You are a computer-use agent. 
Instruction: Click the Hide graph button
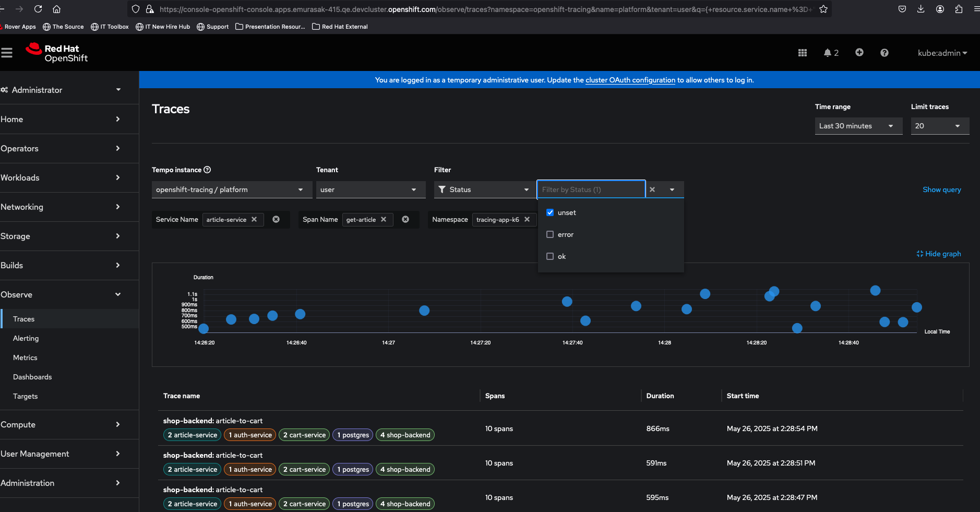pyautogui.click(x=938, y=254)
